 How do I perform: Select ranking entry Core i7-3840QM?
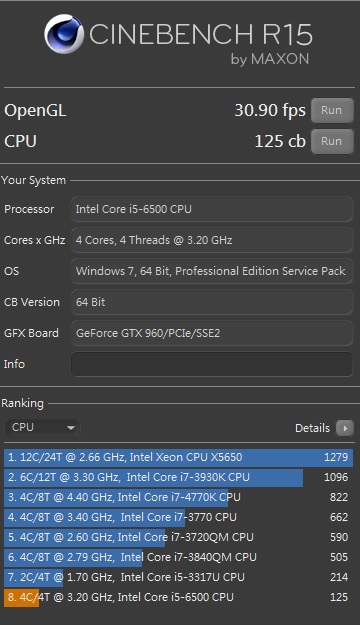point(179,557)
